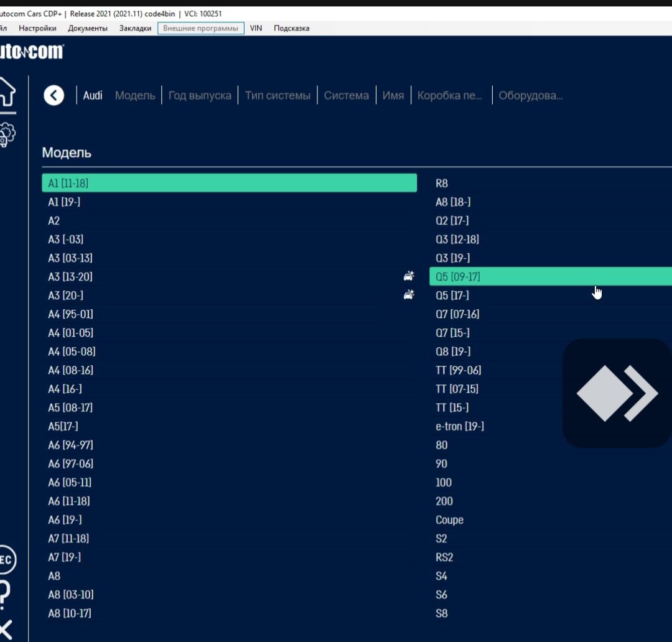This screenshot has width=672, height=642.
Task: Open the Подсказка menu
Action: pos(291,28)
